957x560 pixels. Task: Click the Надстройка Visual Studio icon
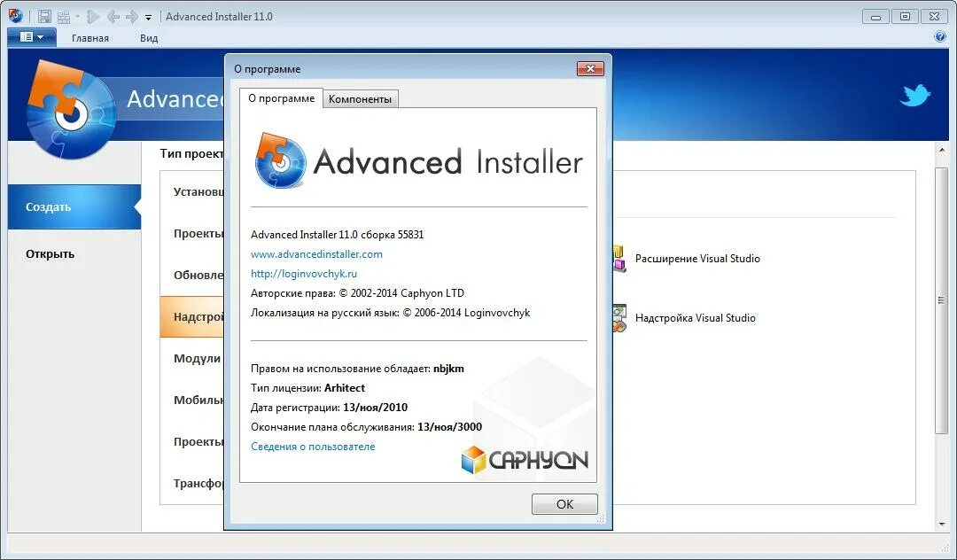(619, 318)
